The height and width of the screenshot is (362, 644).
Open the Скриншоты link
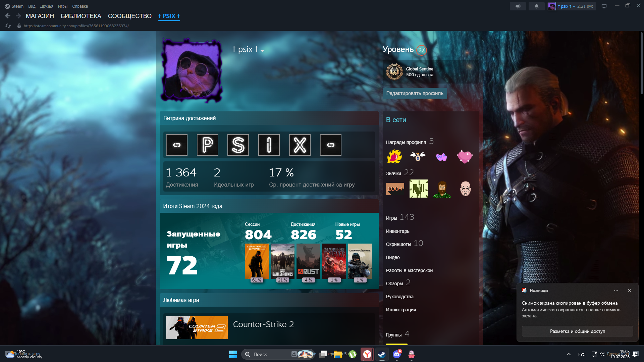[x=405, y=244]
